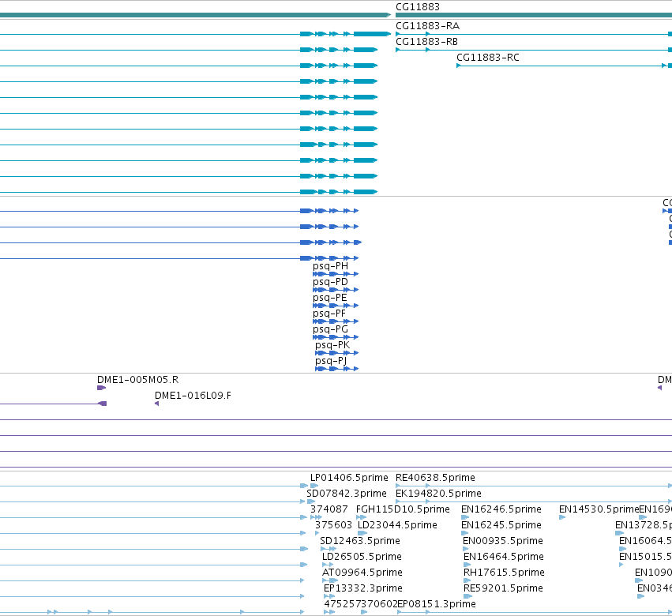Select the LD26505.5prime EST
Screen dimensions: 672x616
click(362, 557)
